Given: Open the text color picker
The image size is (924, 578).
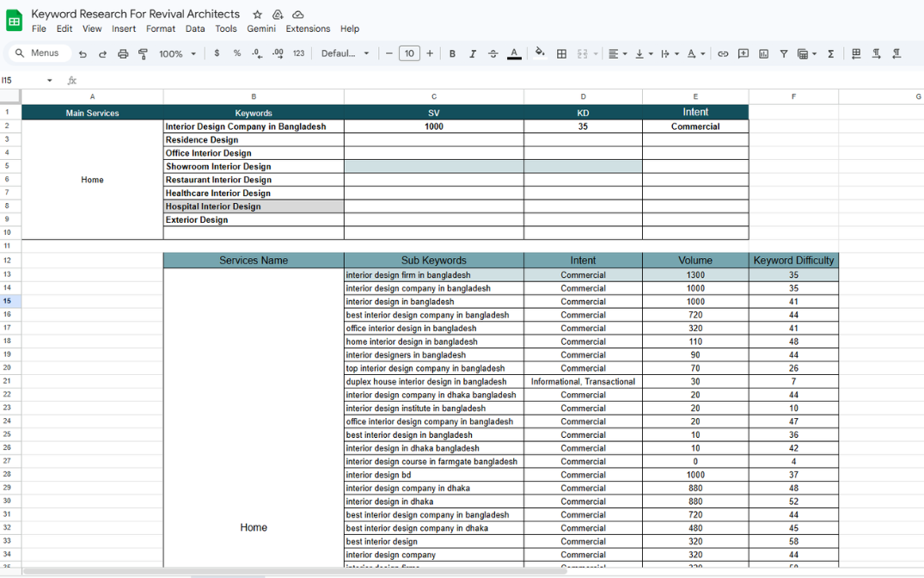Looking at the screenshot, I should click(514, 53).
